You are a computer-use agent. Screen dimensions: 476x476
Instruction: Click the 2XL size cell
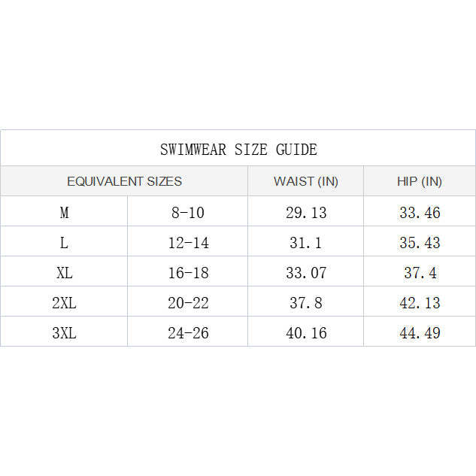(65, 303)
